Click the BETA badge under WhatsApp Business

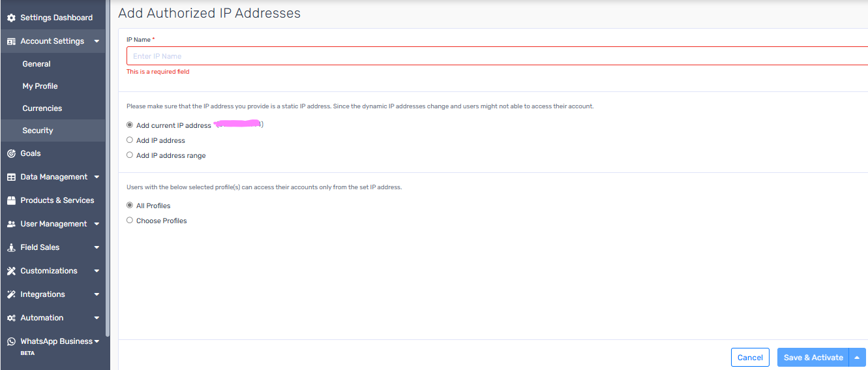pos(27,353)
